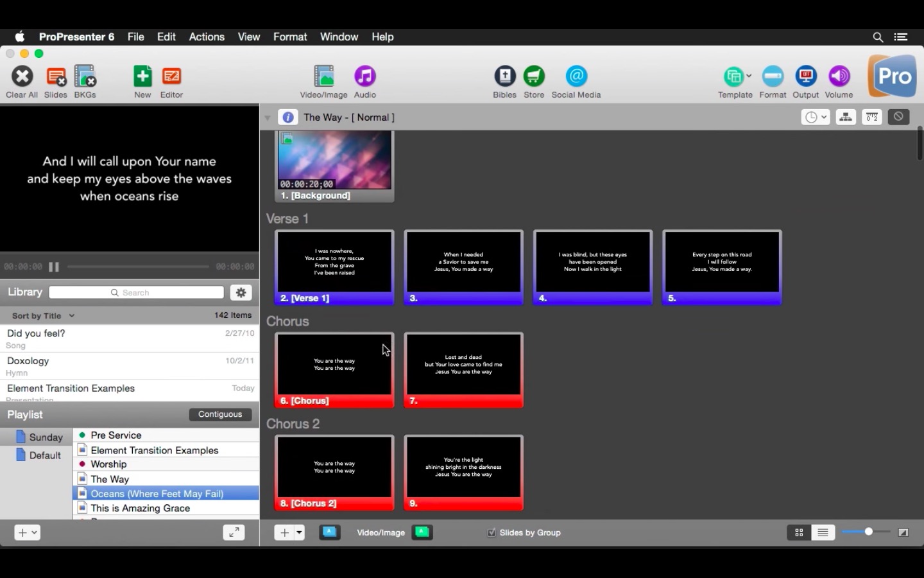924x578 pixels.
Task: Open the Bibles module
Action: pos(505,76)
